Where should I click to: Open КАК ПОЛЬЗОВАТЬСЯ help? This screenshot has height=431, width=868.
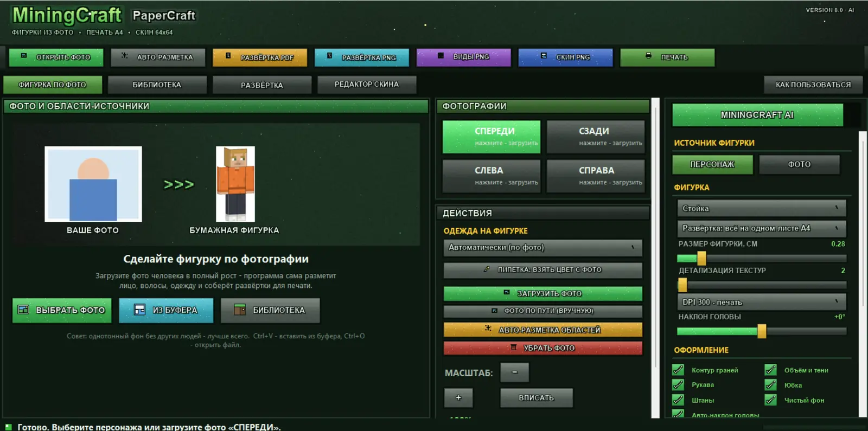coord(813,85)
